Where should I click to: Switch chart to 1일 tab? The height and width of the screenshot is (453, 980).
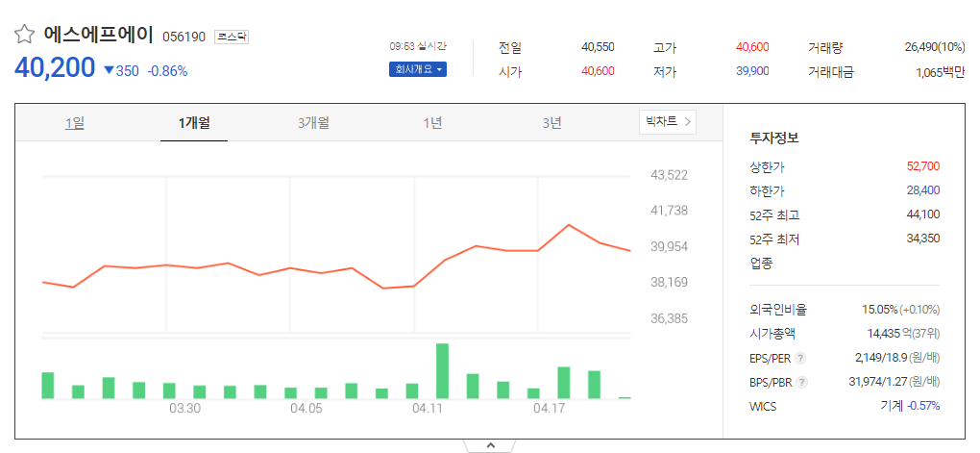74,123
